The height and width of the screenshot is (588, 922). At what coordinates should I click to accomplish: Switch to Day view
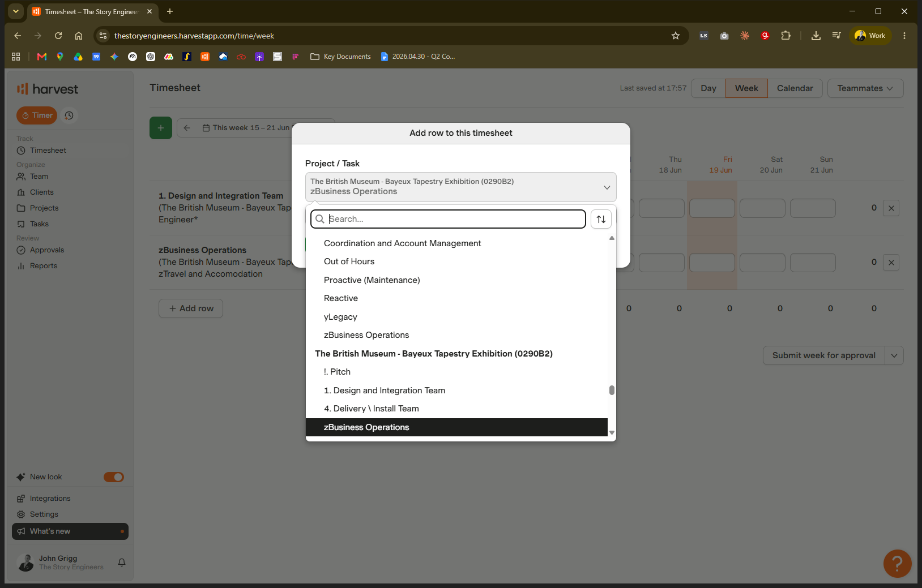[x=708, y=88]
